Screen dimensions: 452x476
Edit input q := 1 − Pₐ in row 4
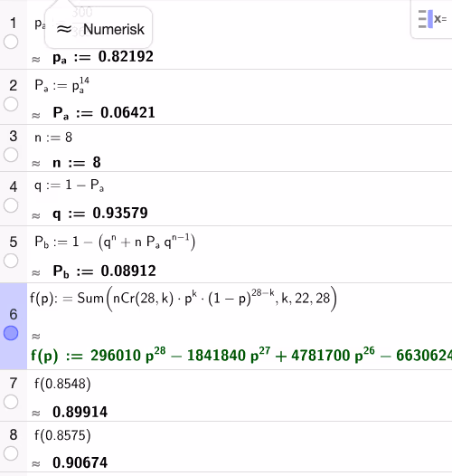[70, 186]
